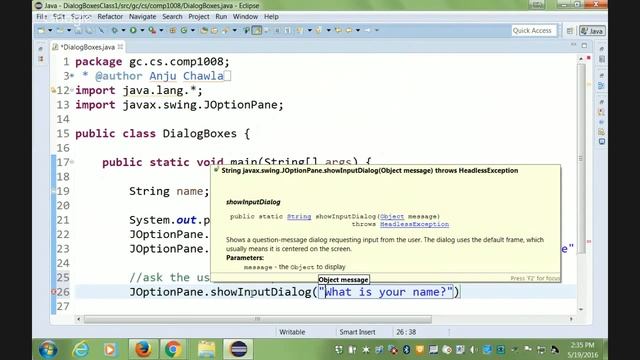The image size is (640, 360).
Task: Open the Run menu
Action: click(x=221, y=17)
